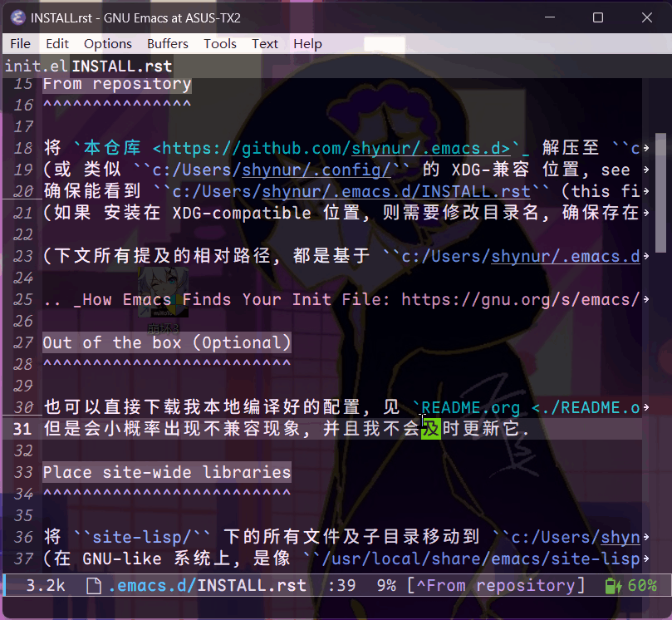
Task: Open the Edit menu
Action: click(x=57, y=44)
